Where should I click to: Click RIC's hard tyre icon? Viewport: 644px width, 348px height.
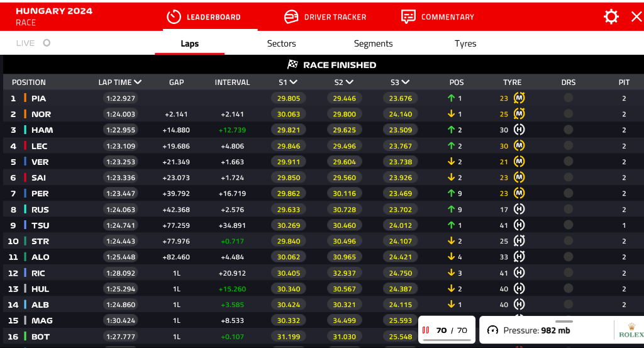(519, 273)
